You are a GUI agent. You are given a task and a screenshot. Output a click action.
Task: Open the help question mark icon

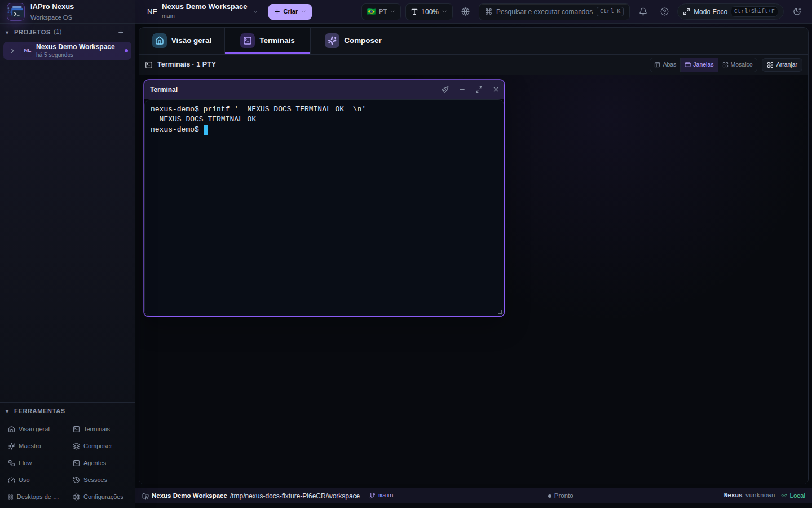(x=664, y=11)
